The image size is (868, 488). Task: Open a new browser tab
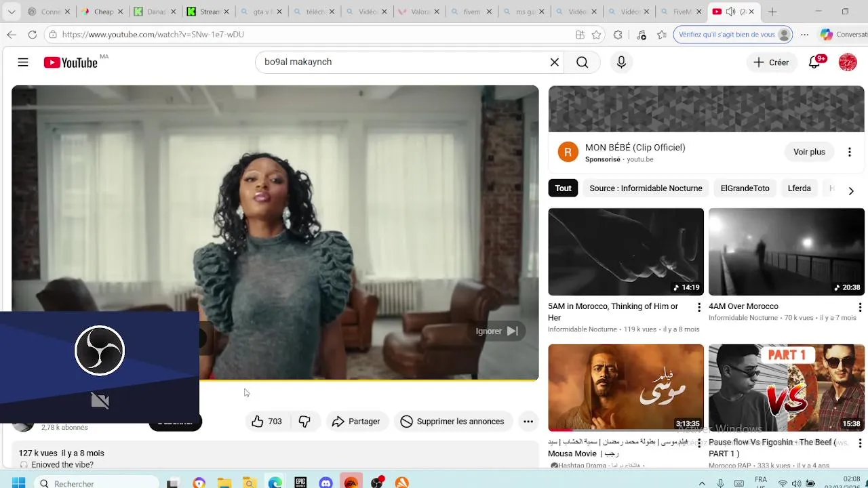(x=772, y=12)
